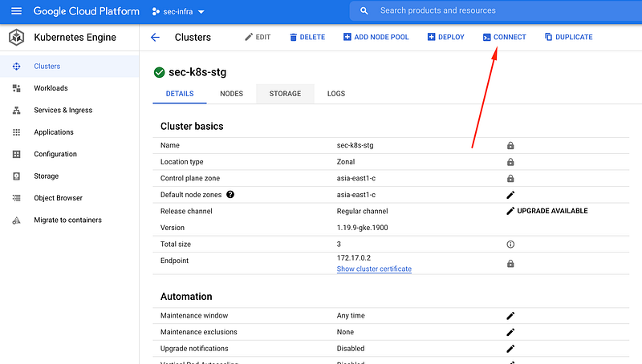The width and height of the screenshot is (642, 364).
Task: Open Storage in the sidebar
Action: (70, 176)
